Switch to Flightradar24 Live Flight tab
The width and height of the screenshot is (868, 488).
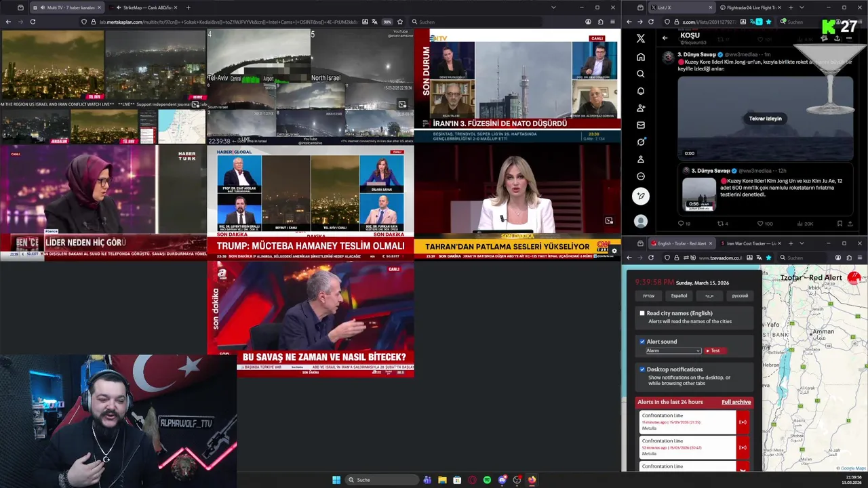(x=749, y=7)
